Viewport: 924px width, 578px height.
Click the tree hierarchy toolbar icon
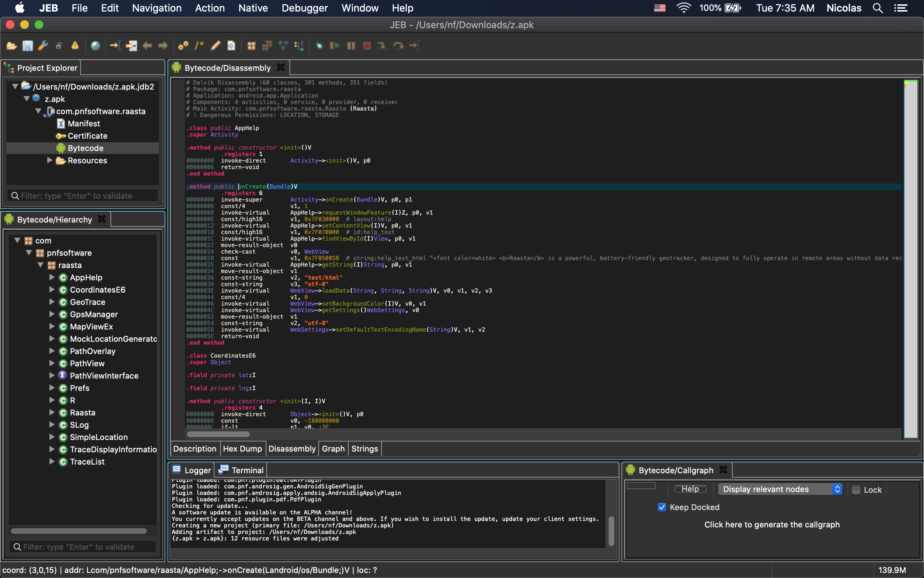click(x=299, y=46)
